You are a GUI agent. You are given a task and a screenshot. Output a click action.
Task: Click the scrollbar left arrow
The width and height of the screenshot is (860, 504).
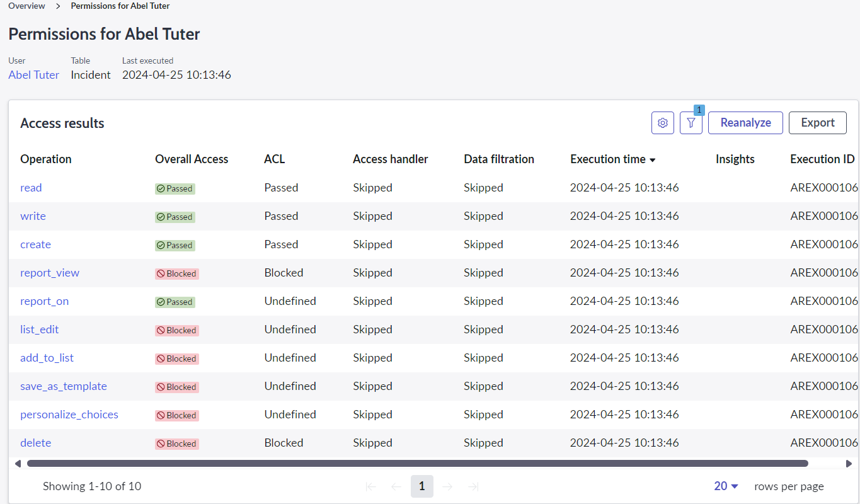(18, 464)
